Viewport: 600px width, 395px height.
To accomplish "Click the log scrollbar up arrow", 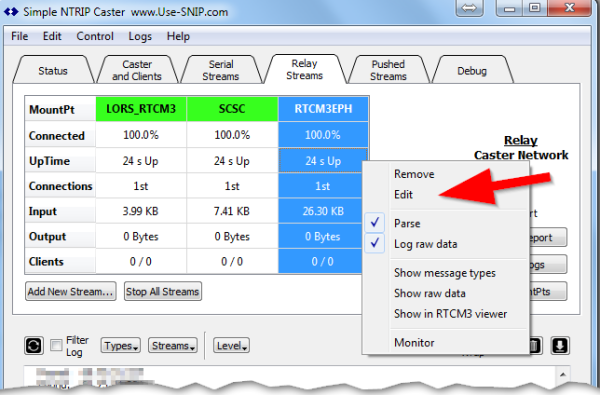I will (x=562, y=374).
